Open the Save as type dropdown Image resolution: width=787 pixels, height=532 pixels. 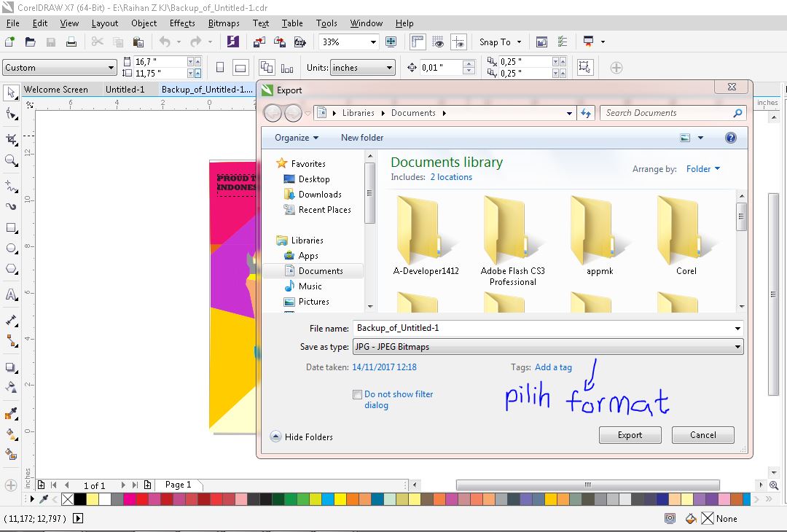pyautogui.click(x=737, y=346)
